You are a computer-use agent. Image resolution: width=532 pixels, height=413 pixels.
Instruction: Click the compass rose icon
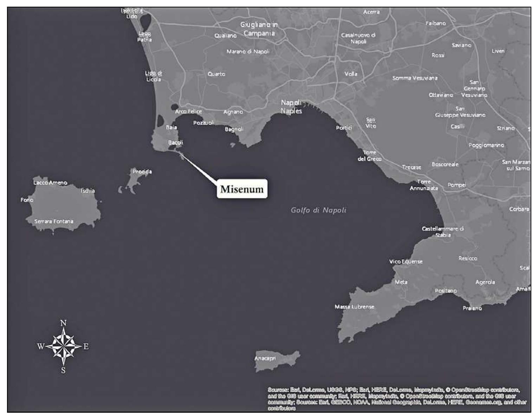tap(63, 346)
